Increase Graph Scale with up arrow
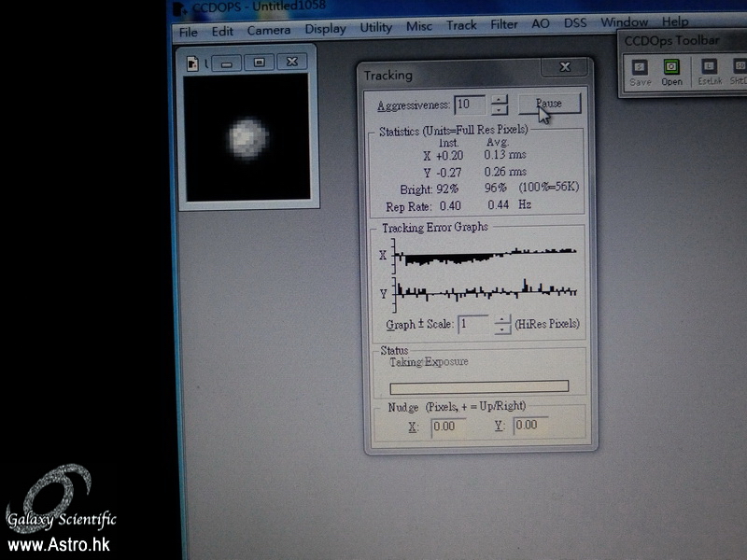 point(503,318)
